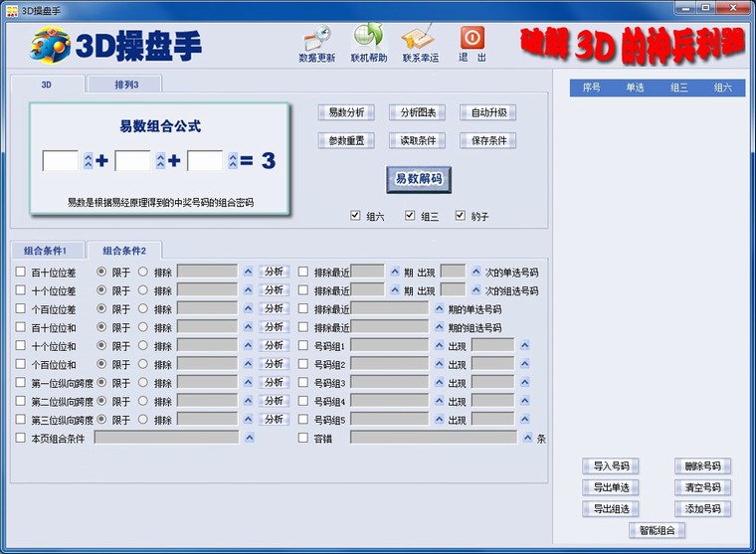Expand the 本页组合条件 dropdown arrow
This screenshot has width=756, height=554.
tap(250, 438)
